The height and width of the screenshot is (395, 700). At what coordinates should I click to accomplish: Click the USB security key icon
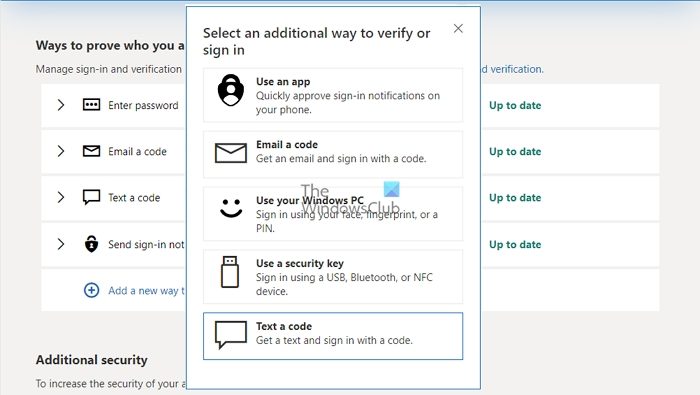click(230, 272)
